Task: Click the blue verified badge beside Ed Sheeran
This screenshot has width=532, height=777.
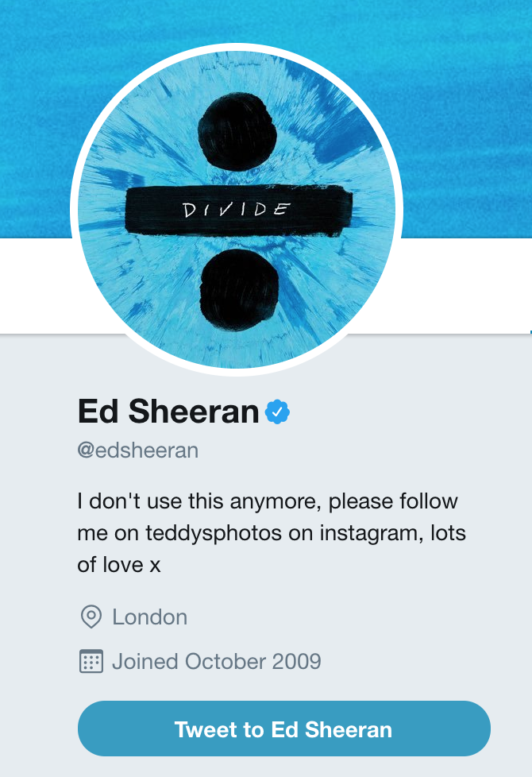Action: (x=277, y=412)
